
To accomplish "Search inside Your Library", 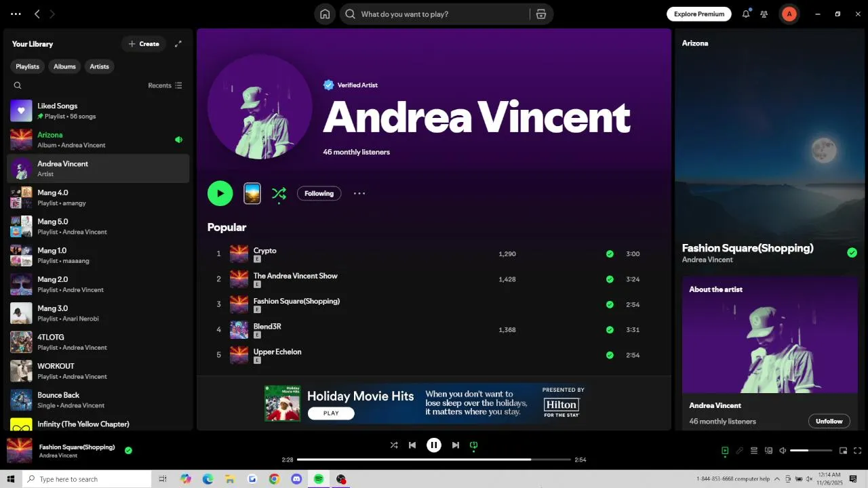I will tap(18, 85).
